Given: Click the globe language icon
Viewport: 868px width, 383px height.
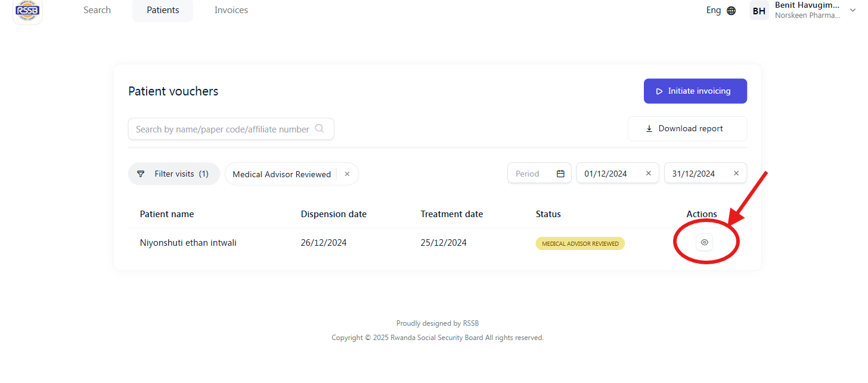Looking at the screenshot, I should coord(731,11).
